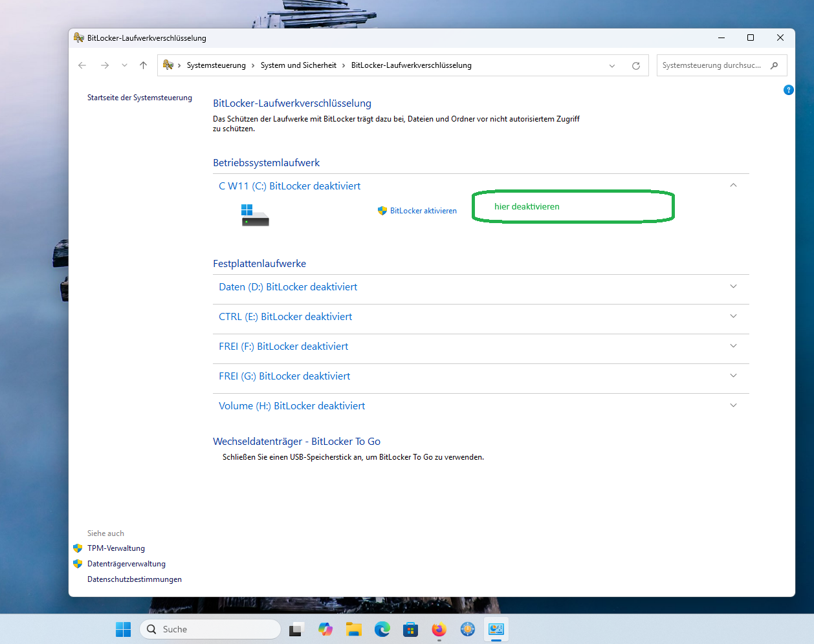Image resolution: width=814 pixels, height=644 pixels.
Task: Click FREI (F:) BitLocker deaktiviert
Action: pos(283,347)
